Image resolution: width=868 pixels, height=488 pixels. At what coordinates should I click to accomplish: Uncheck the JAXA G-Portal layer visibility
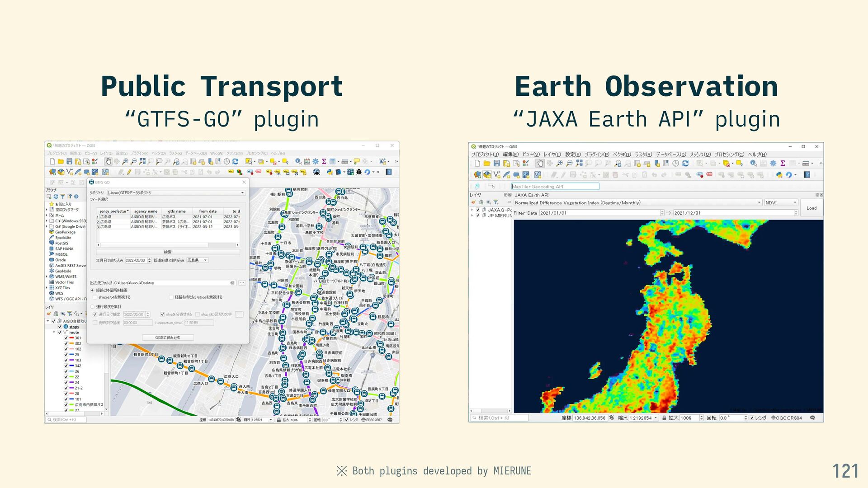(x=478, y=210)
